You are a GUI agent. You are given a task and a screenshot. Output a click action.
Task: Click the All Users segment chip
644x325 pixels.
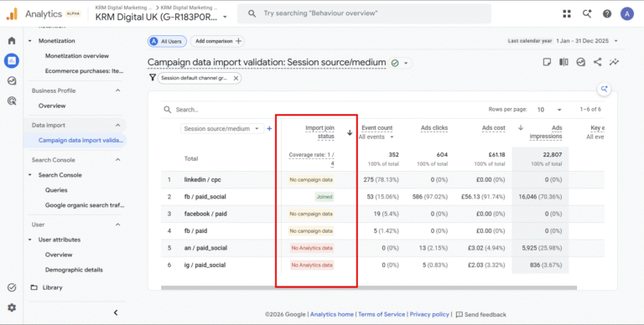pyautogui.click(x=168, y=41)
